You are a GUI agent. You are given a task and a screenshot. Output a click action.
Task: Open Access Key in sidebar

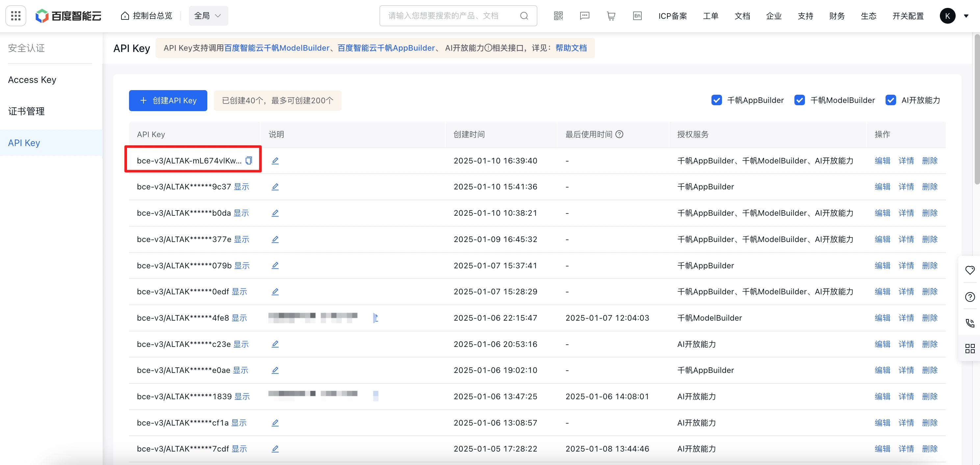32,80
